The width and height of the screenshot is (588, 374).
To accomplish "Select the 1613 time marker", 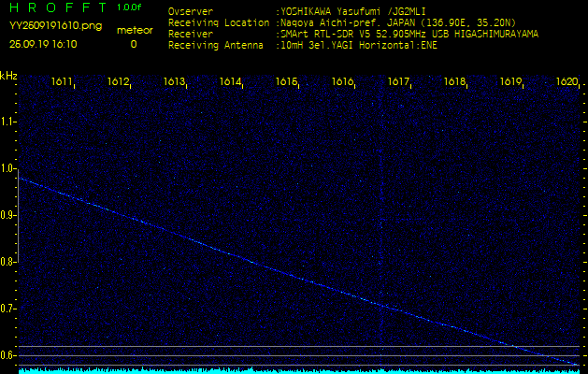I will [175, 82].
